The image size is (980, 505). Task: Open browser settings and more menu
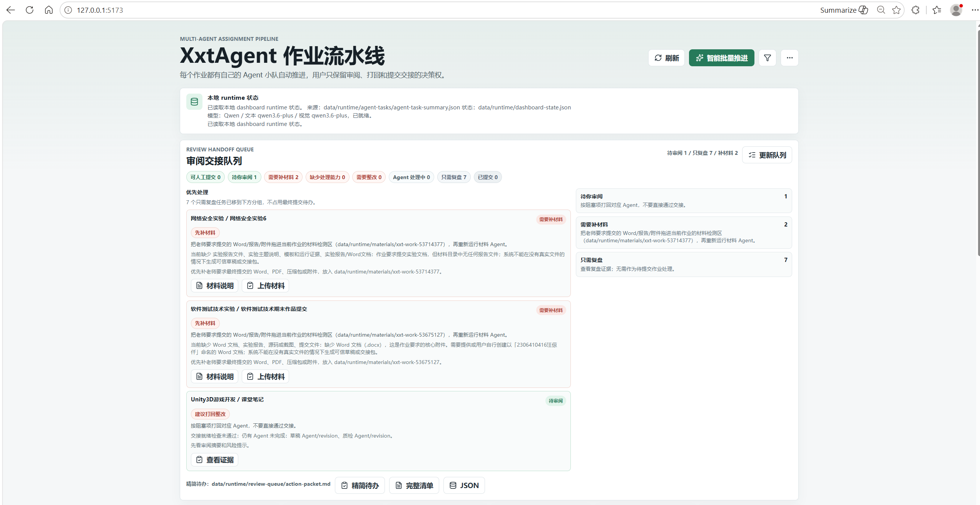pyautogui.click(x=975, y=10)
